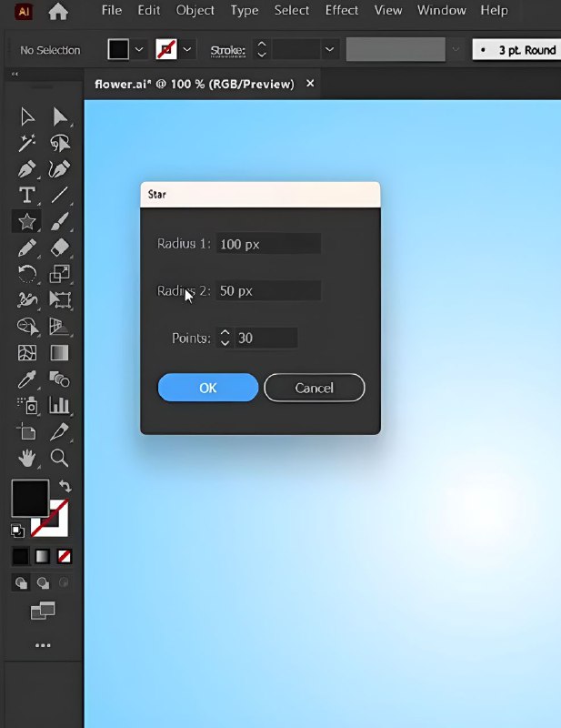Image resolution: width=561 pixels, height=728 pixels.
Task: Set paint to None mode
Action: tap(65, 556)
